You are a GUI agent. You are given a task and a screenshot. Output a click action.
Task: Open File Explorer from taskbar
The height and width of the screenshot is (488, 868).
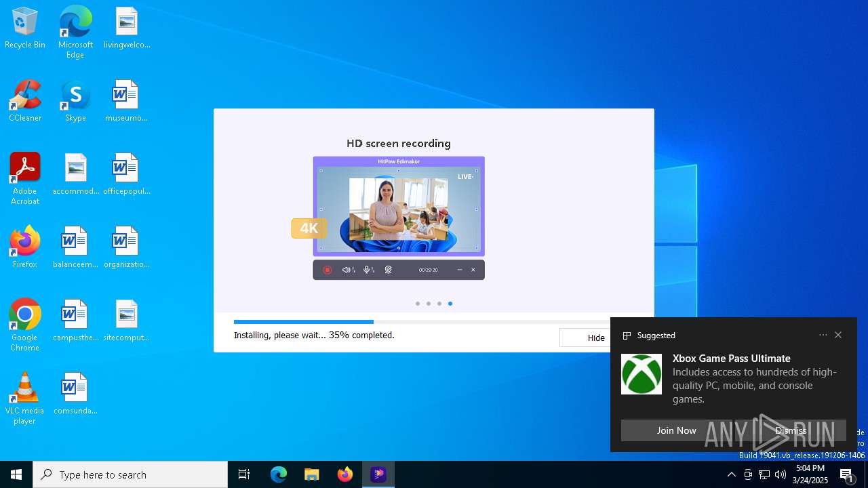312,474
